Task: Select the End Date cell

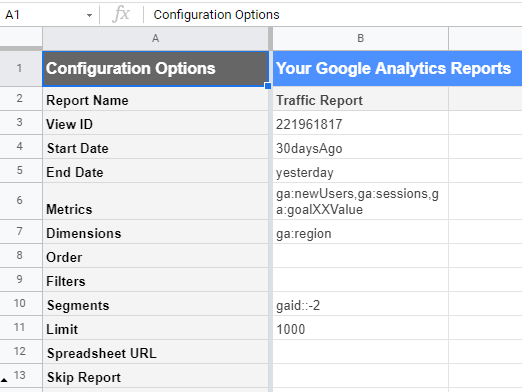Action: point(155,171)
